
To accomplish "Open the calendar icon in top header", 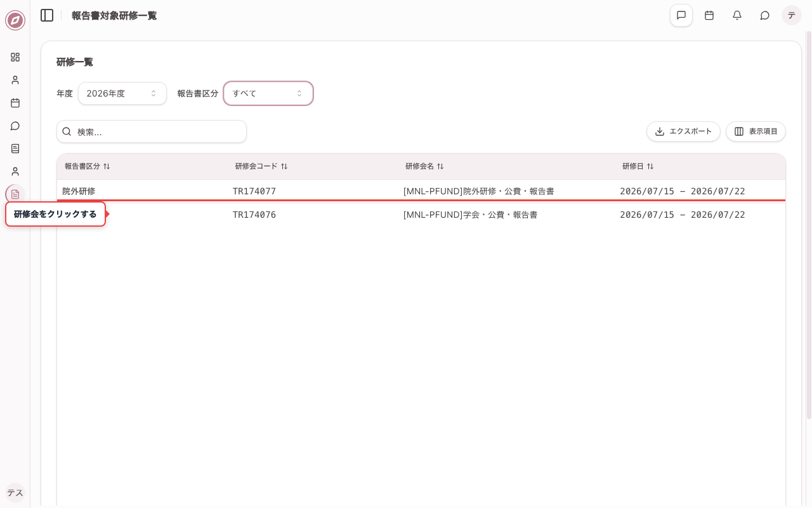I will point(709,15).
